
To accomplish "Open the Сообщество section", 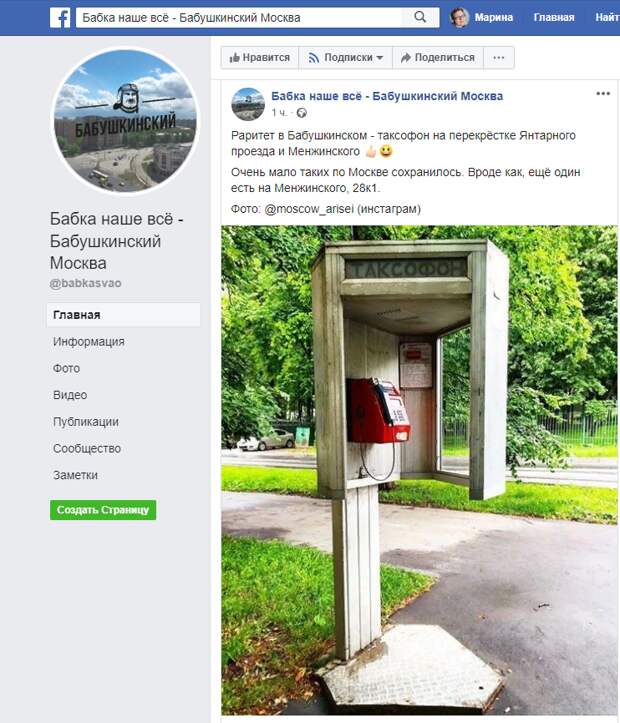I will coord(87,449).
